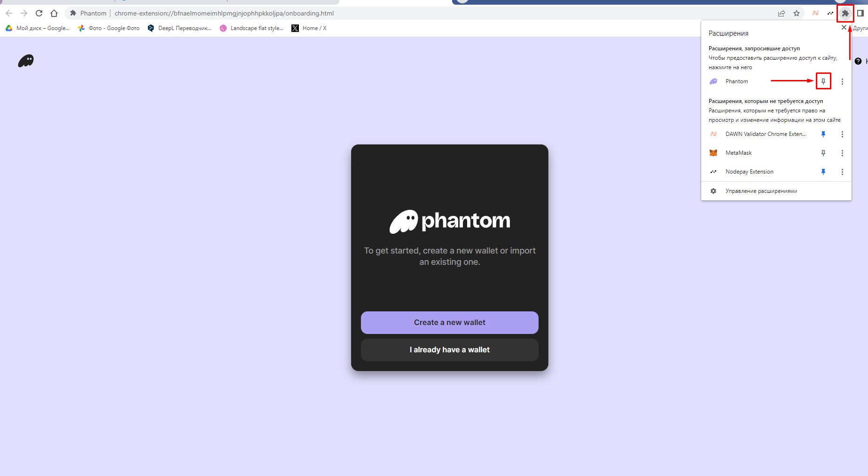
Task: Click the browser back arrow
Action: [x=9, y=13]
